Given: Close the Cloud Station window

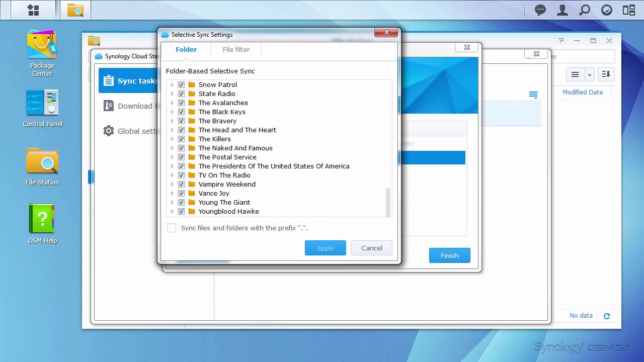Looking at the screenshot, I should [536, 54].
